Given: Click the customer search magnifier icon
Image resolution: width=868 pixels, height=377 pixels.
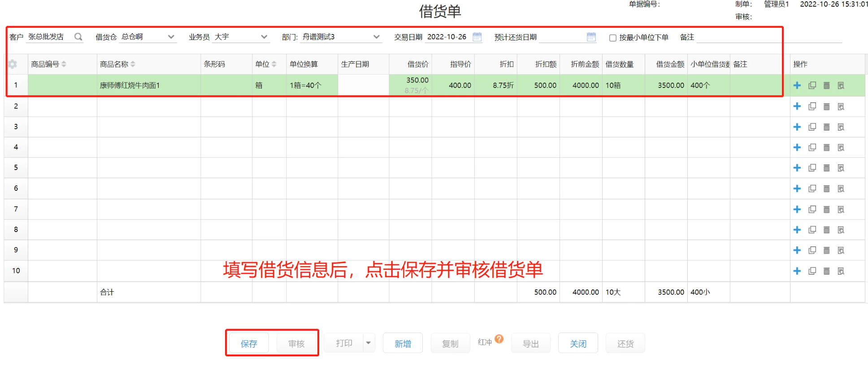Looking at the screenshot, I should (78, 37).
